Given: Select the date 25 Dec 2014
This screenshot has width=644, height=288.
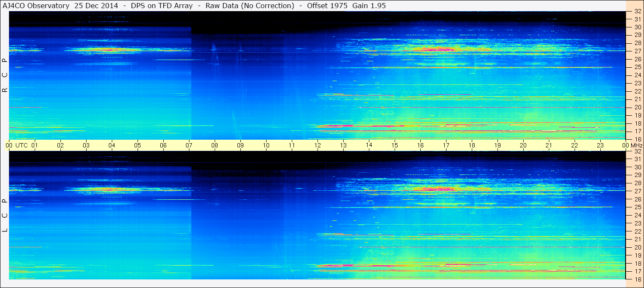Looking at the screenshot, I should (96, 6).
